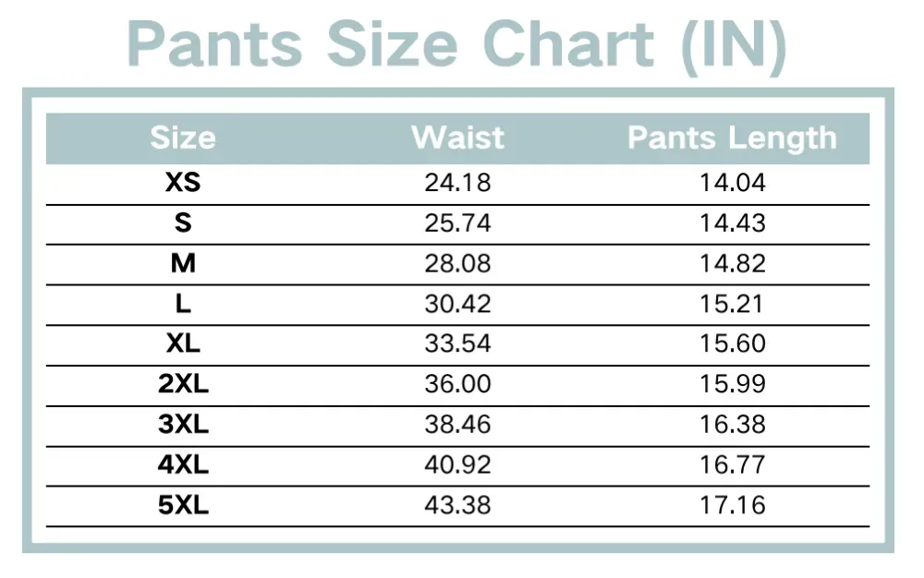Image resolution: width=924 pixels, height=578 pixels.
Task: Select the 2XL size label
Action: (183, 384)
